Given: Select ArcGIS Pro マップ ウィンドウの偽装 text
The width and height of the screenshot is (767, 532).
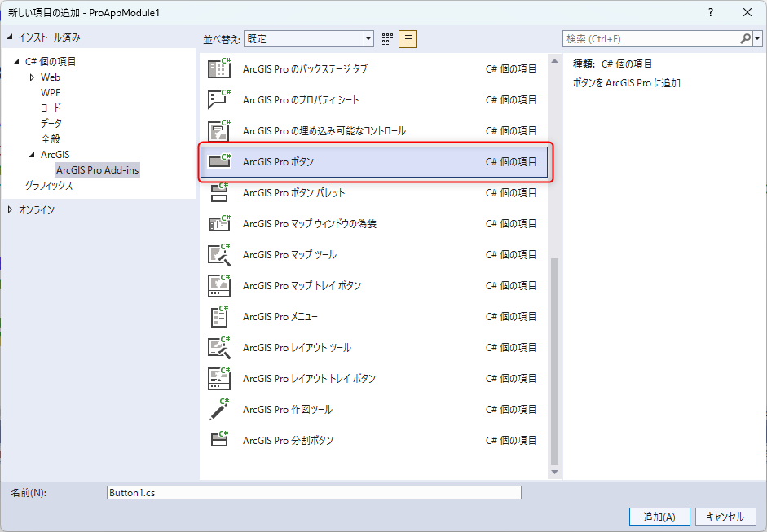Looking at the screenshot, I should 310,224.
